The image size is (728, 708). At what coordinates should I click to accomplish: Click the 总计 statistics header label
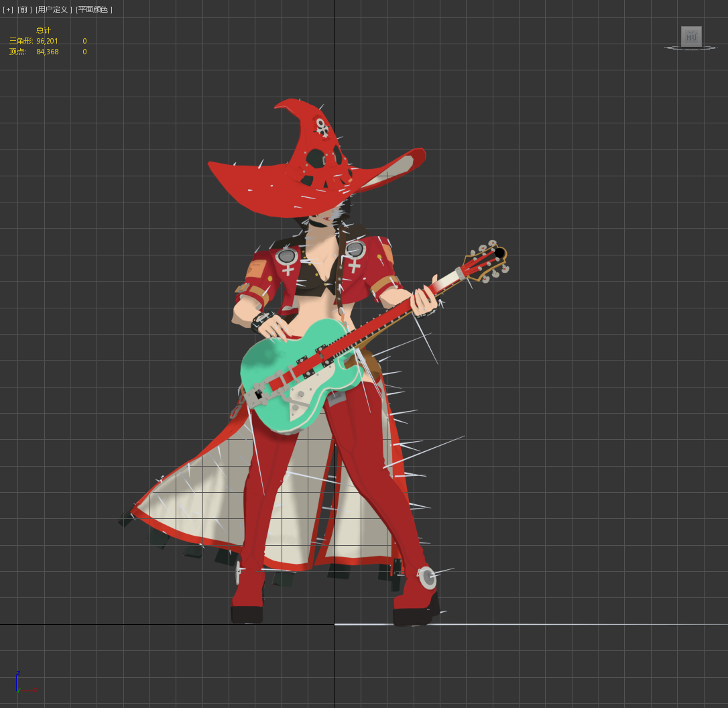[x=43, y=30]
